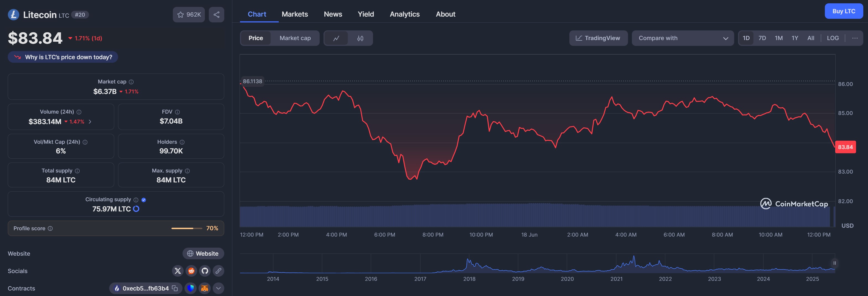Add Litecoin to watchlist via star button
Image resolution: width=868 pixels, height=296 pixels.
(189, 15)
